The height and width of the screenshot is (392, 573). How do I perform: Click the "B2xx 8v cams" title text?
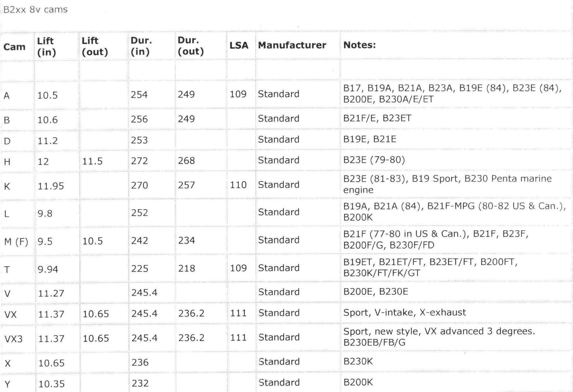35,10
